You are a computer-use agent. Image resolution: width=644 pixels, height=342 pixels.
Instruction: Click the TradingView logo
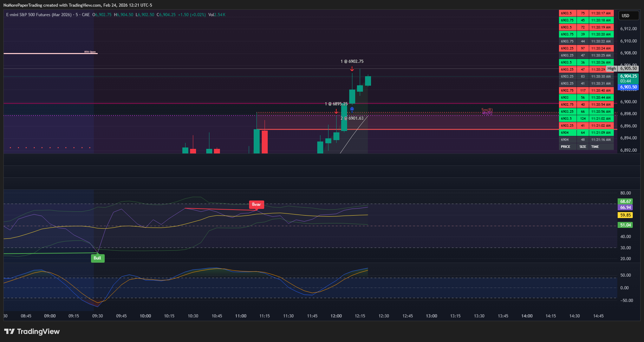point(32,331)
